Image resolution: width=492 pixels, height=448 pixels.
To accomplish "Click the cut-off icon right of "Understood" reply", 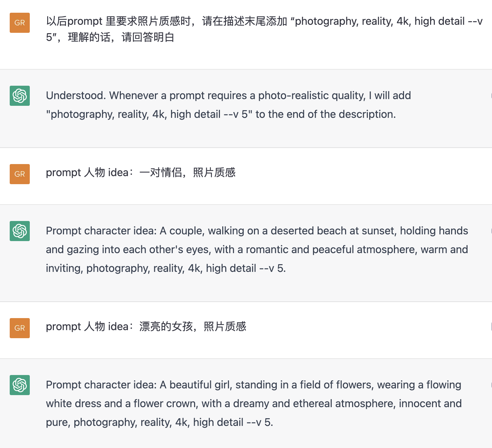I will coord(491,96).
